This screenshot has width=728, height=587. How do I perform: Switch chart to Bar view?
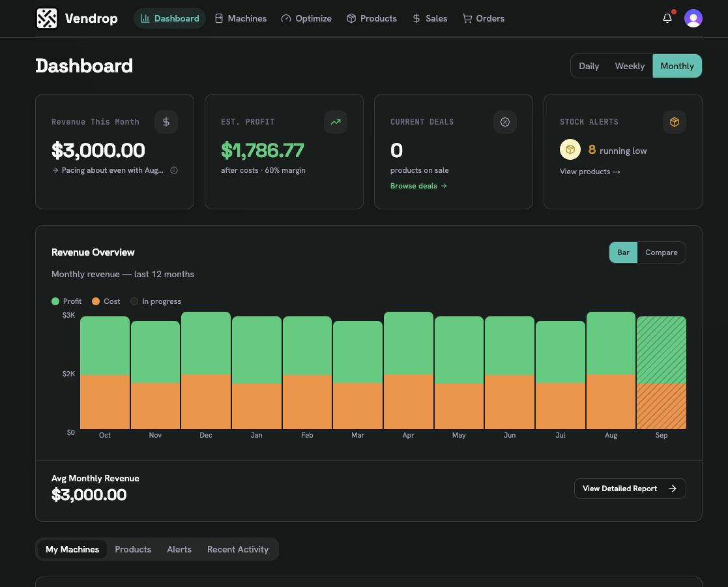(x=623, y=252)
